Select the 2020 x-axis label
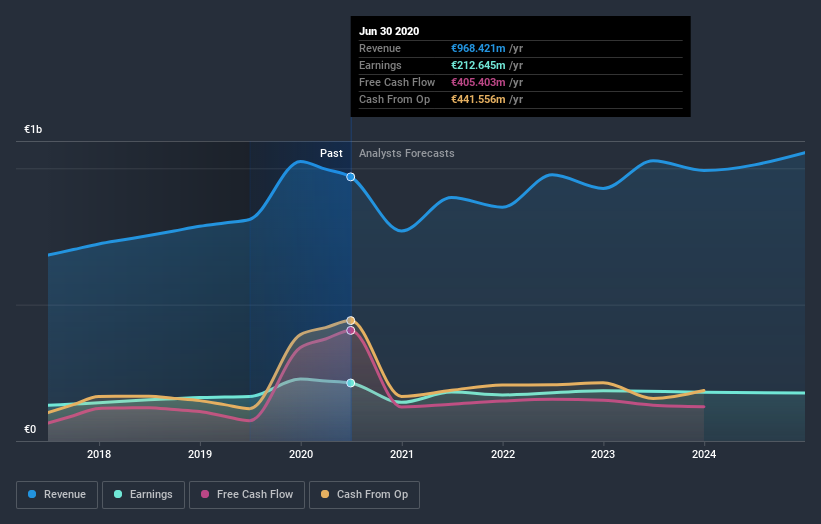 (301, 454)
